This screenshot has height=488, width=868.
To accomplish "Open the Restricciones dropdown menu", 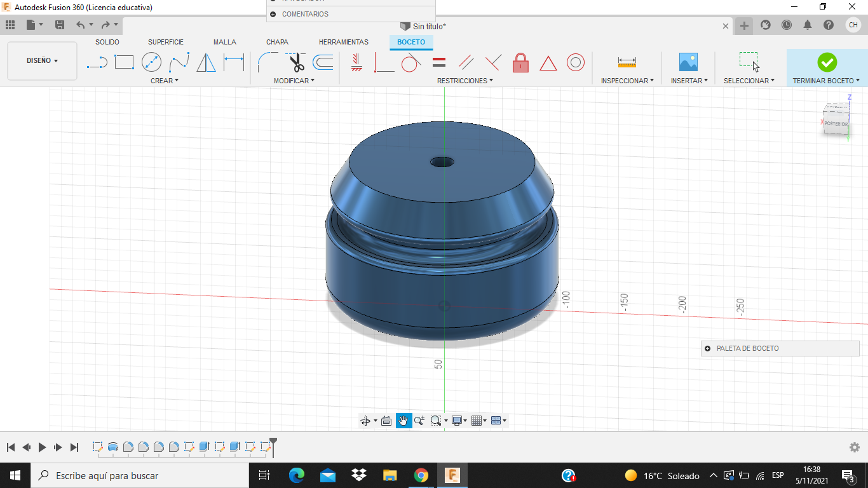I will point(465,81).
